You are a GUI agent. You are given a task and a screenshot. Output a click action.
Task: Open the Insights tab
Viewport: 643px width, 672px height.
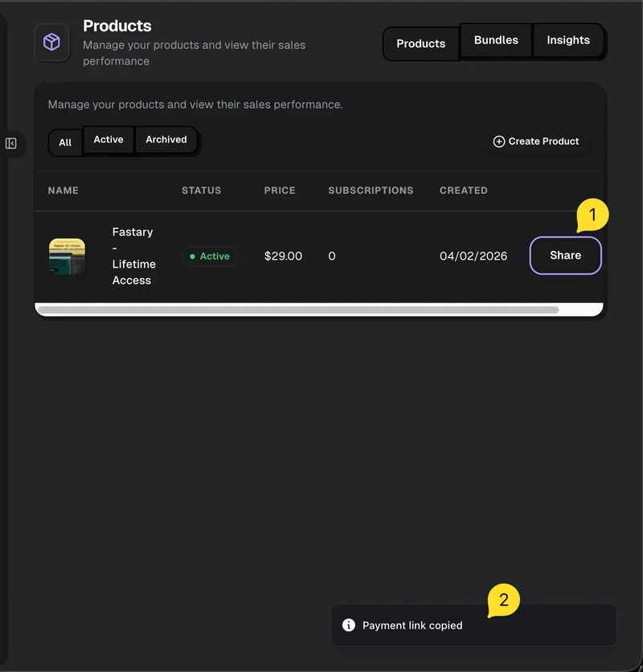(x=568, y=40)
